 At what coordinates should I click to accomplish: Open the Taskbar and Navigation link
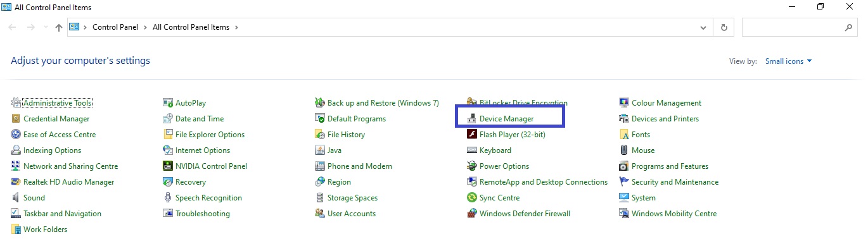point(62,214)
